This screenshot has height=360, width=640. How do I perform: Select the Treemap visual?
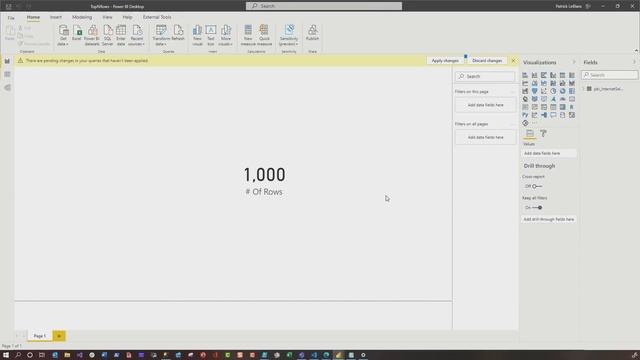pyautogui.click(x=572, y=91)
